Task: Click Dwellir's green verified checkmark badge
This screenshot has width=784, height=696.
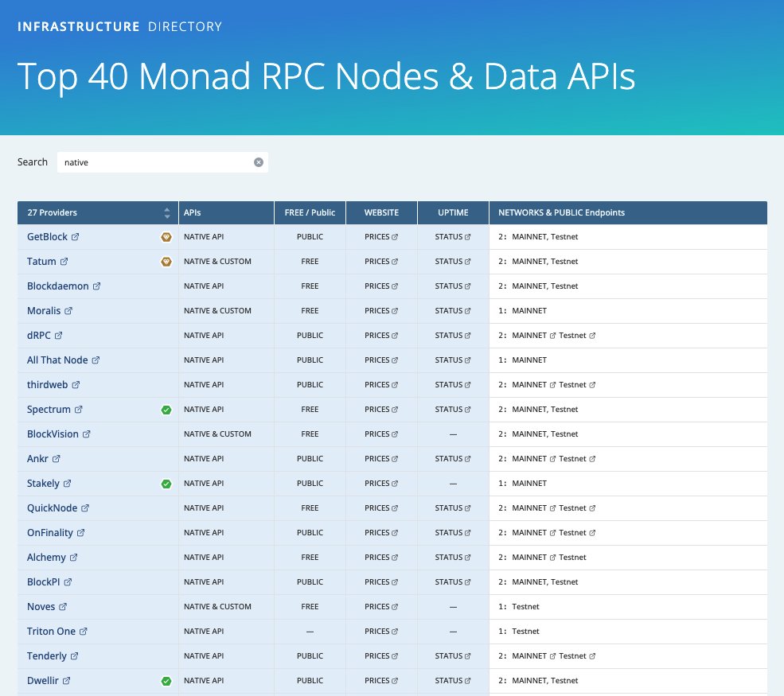Action: 166,681
